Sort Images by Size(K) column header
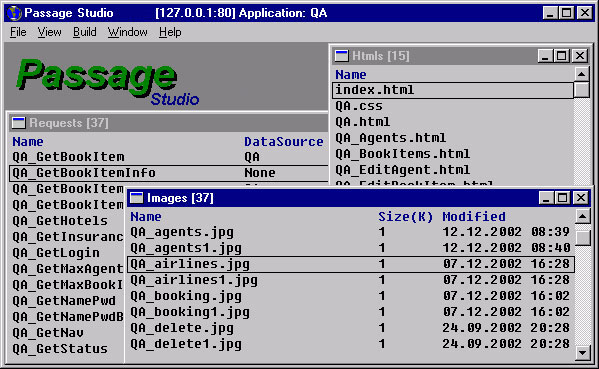Screen dimensions: 599x369 [x=405, y=217]
